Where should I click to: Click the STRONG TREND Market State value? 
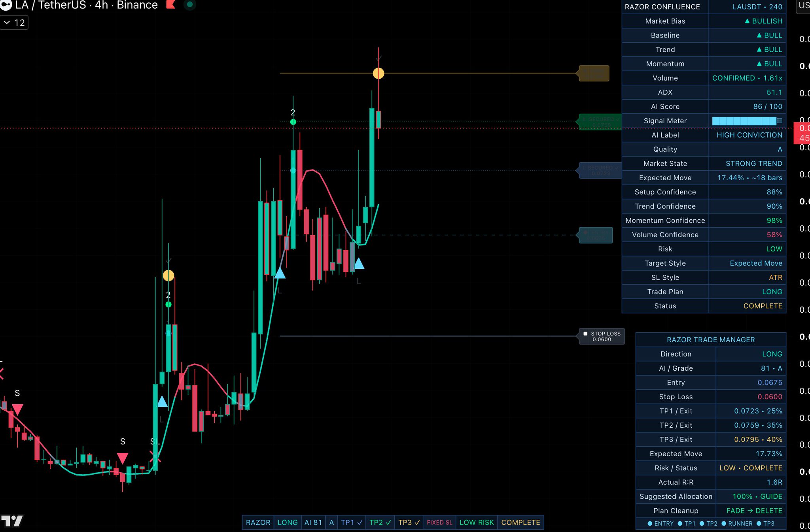pyautogui.click(x=754, y=163)
